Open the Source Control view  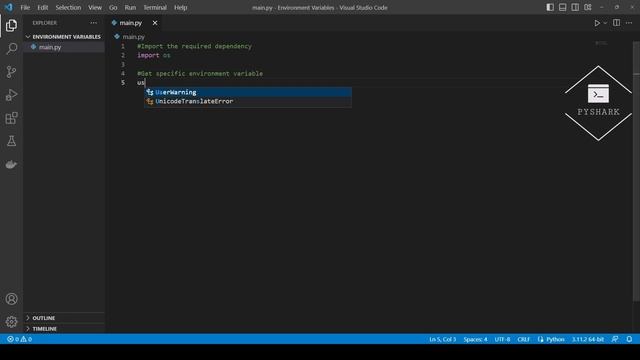(11, 72)
